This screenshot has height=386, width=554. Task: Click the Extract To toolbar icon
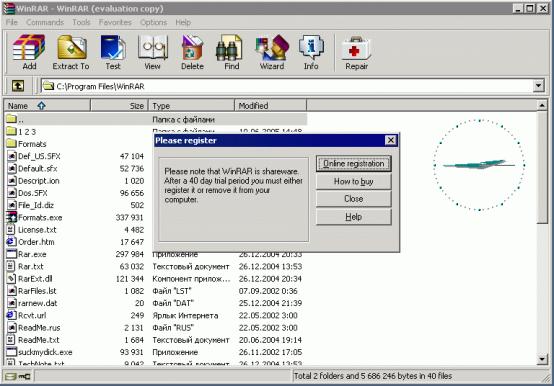click(x=71, y=52)
